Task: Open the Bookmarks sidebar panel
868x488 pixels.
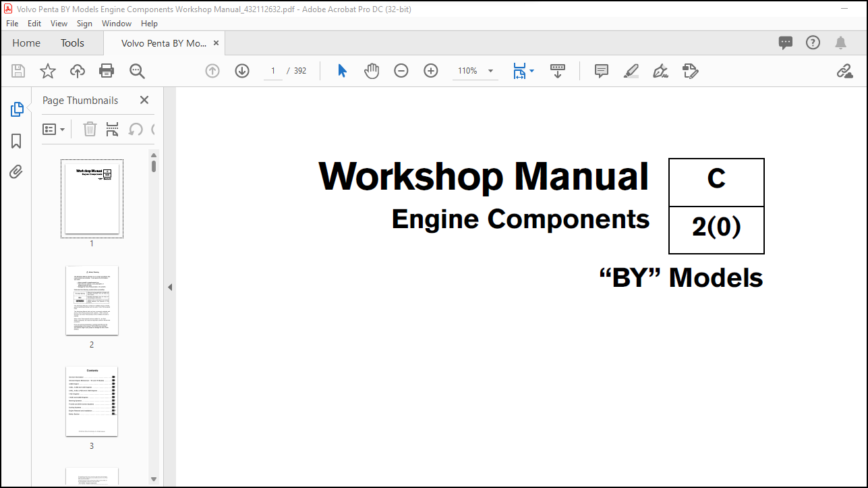Action: (x=16, y=140)
